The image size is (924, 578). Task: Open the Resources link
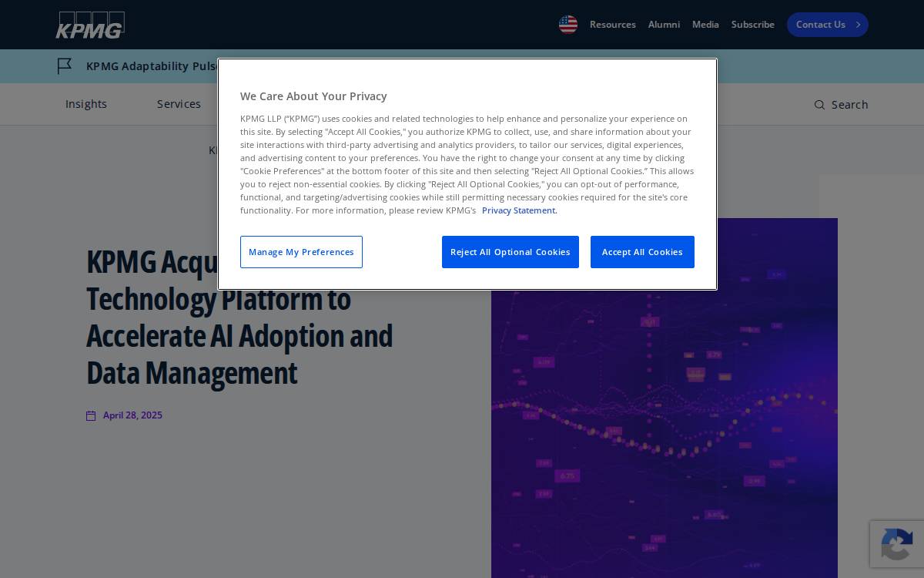coord(613,25)
